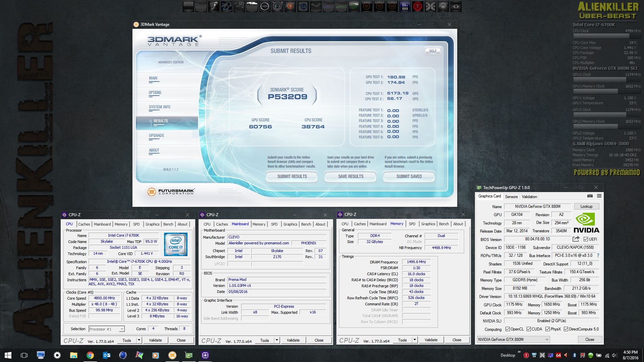Open Tools dropdown arrow in CPU-Z Mainboard window
The image size is (644, 362).
pyautogui.click(x=277, y=340)
